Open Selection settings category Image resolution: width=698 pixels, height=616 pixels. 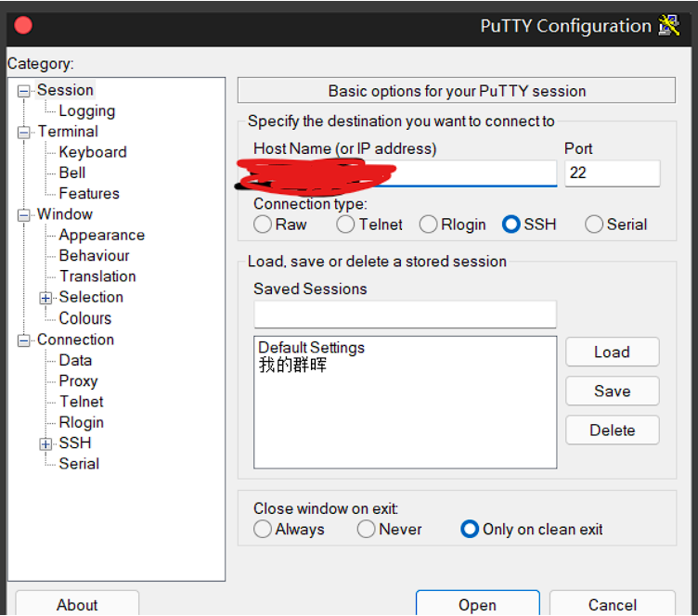[91, 297]
